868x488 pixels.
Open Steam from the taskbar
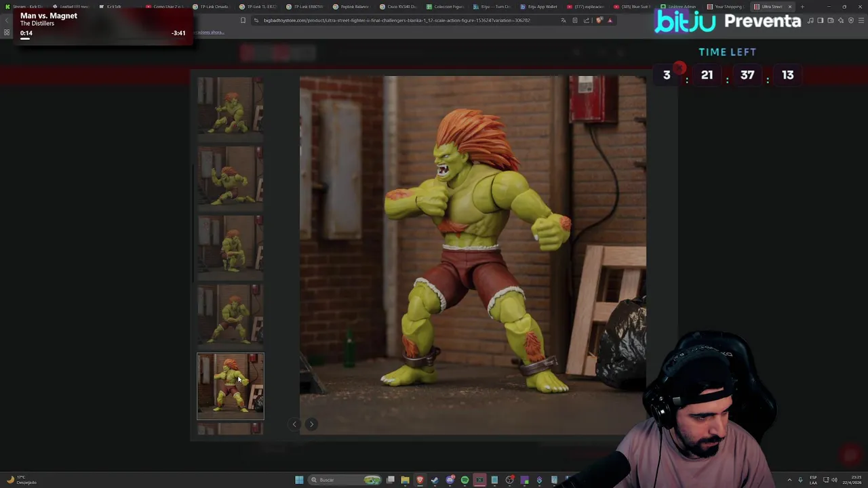[x=435, y=480]
